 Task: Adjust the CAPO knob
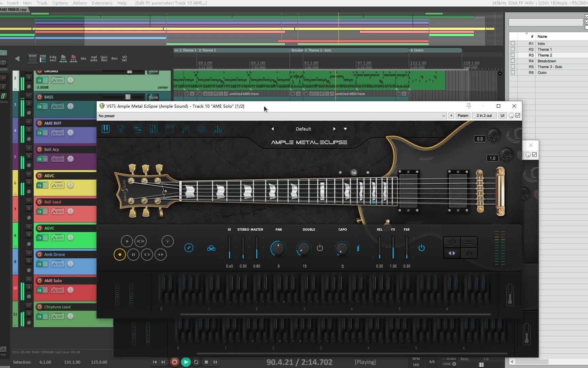(x=342, y=248)
